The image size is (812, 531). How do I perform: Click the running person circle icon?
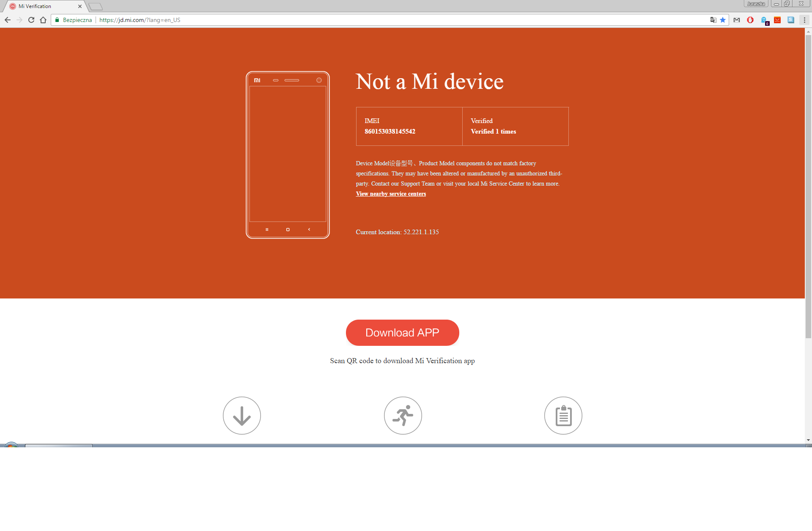tap(403, 416)
